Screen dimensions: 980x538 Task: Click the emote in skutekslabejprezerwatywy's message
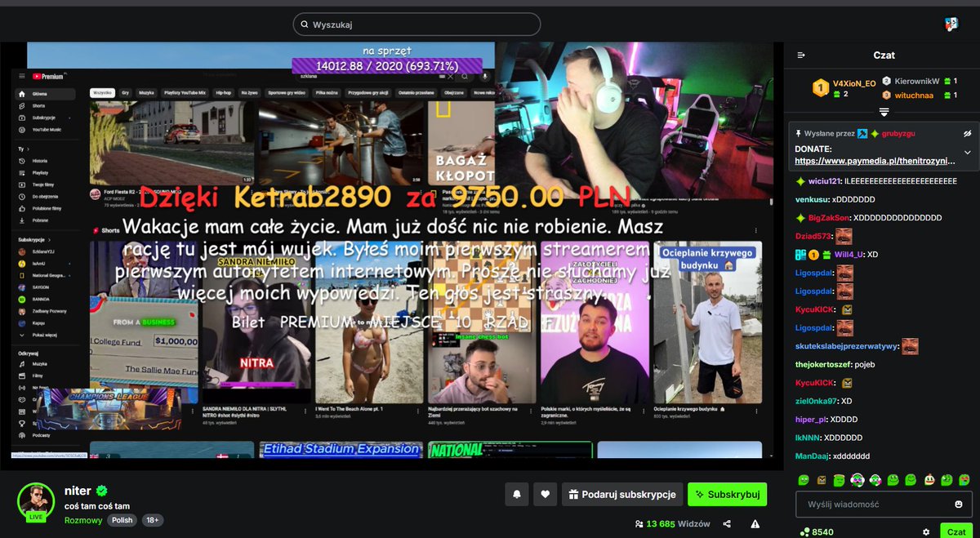(x=910, y=346)
